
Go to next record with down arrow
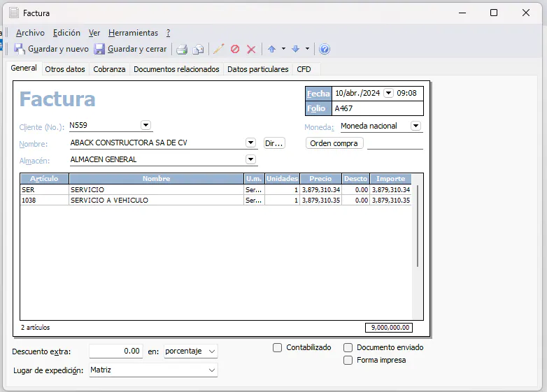[295, 49]
